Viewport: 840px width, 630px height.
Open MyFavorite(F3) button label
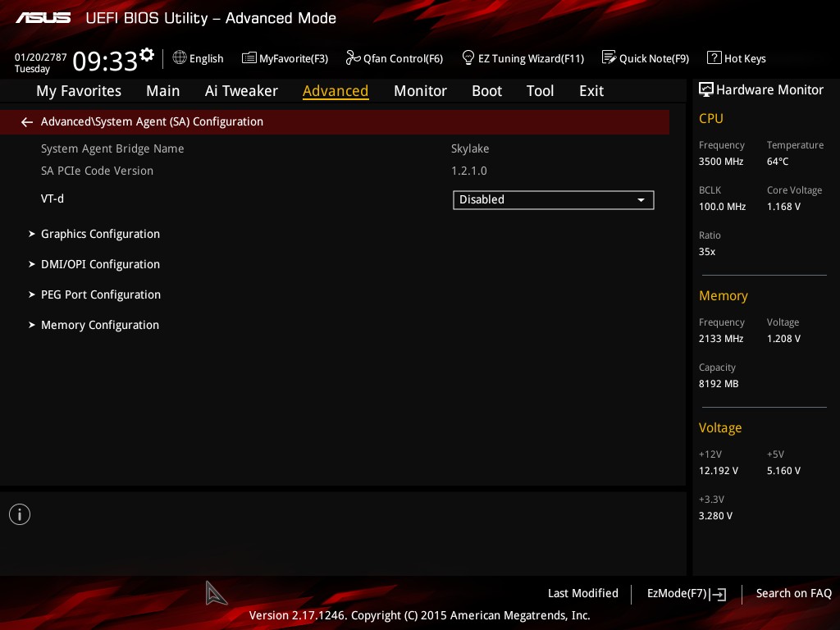click(x=294, y=58)
